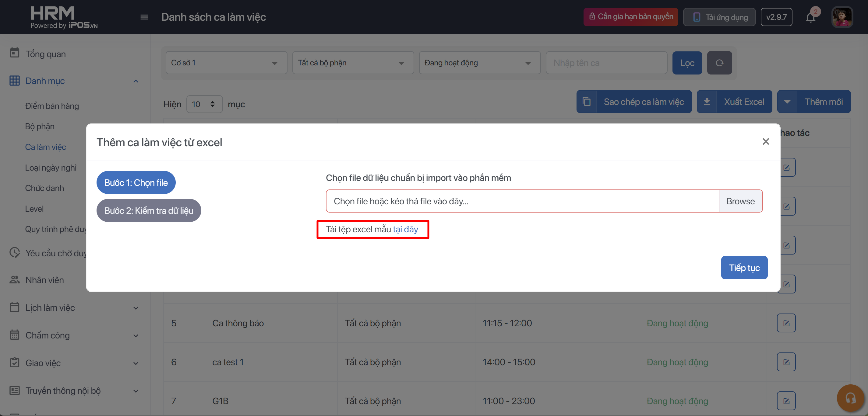Click the user avatar thumbnail
This screenshot has height=416, width=868.
(x=842, y=17)
